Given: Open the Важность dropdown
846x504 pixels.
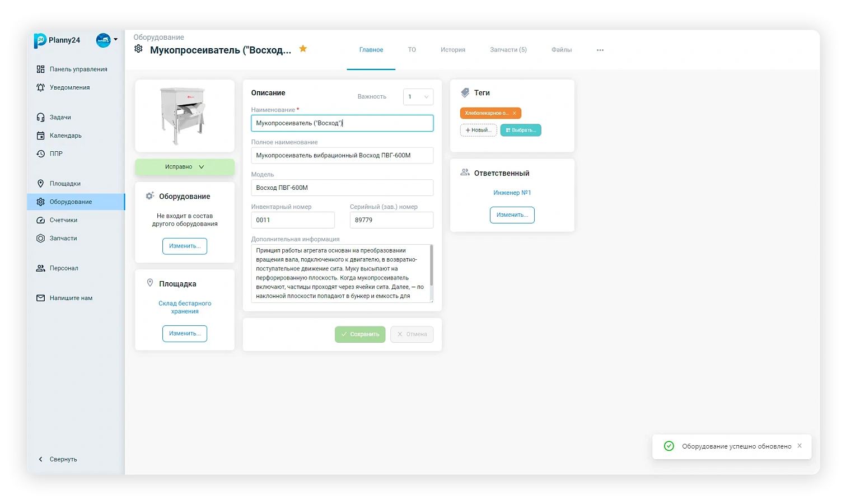Looking at the screenshot, I should [x=418, y=97].
